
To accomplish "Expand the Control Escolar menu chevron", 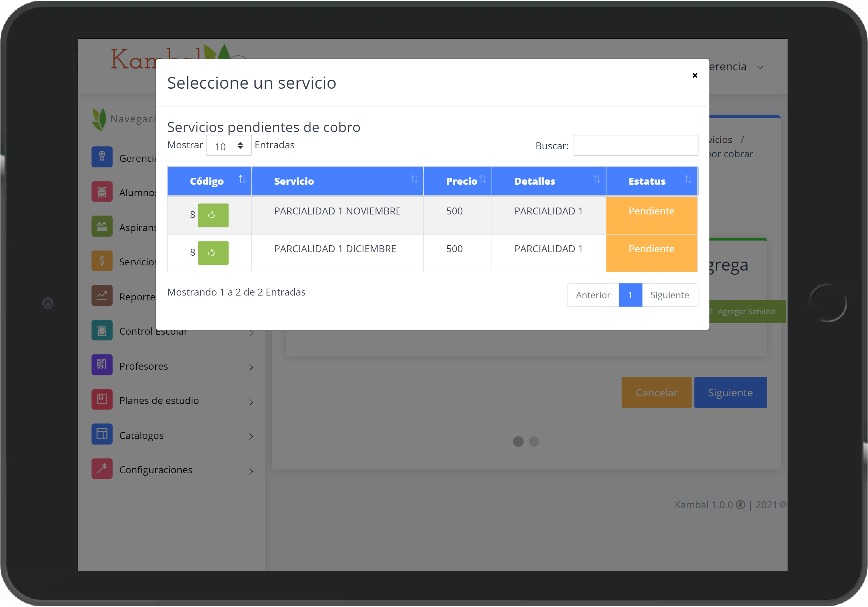I will tap(251, 333).
